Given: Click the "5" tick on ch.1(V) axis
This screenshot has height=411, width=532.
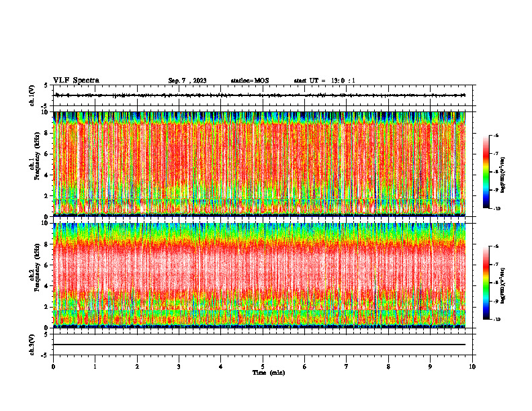Looking at the screenshot, I should (46, 85).
